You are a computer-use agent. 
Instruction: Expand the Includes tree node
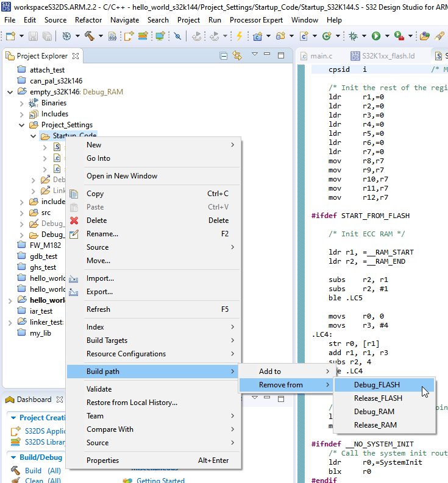21,114
